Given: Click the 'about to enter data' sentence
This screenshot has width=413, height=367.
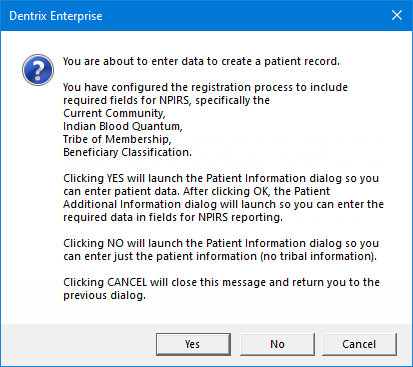Looking at the screenshot, I should [201, 61].
